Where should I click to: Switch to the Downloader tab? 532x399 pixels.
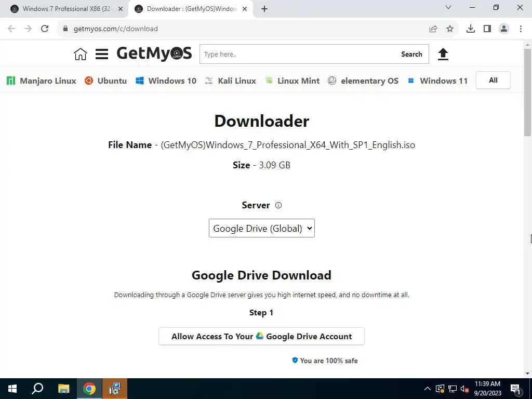(191, 9)
